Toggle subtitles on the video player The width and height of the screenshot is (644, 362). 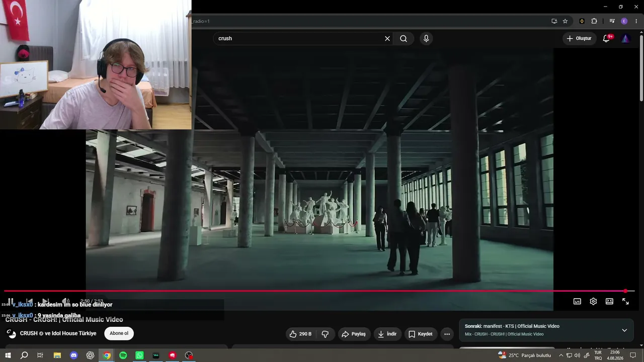pos(577,301)
